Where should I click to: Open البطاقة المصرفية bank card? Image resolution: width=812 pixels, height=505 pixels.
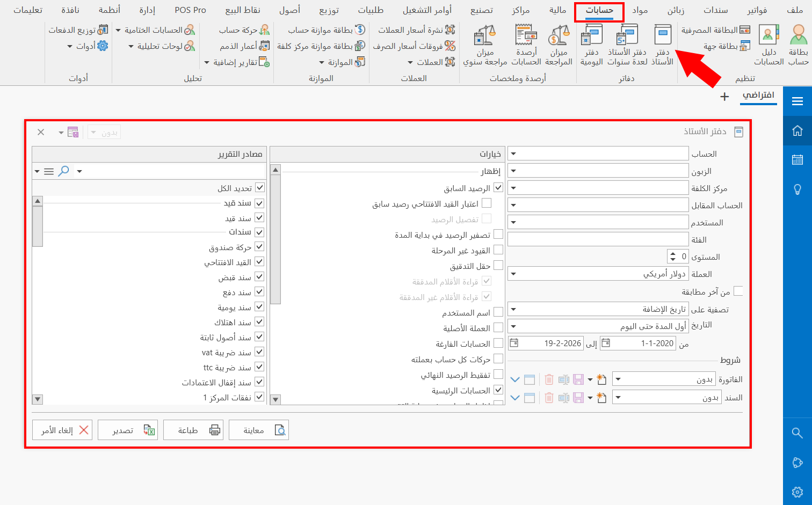(x=715, y=30)
